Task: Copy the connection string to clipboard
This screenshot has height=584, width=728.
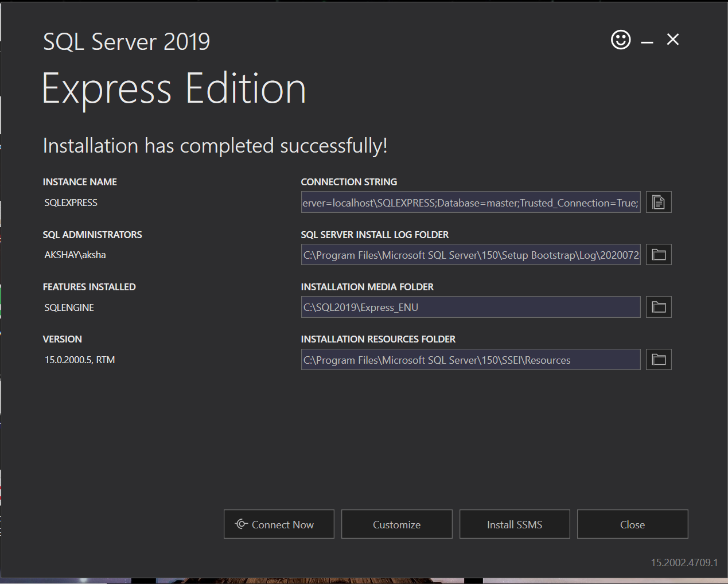Action: [659, 202]
